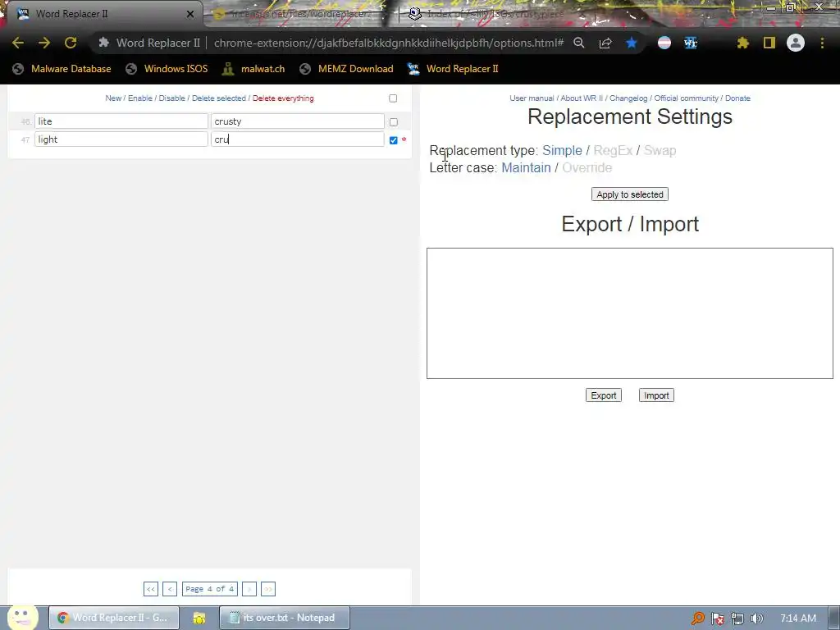Screen dimensions: 840x630
Task: Toggle the select-all checkbox in header
Action: point(393,98)
